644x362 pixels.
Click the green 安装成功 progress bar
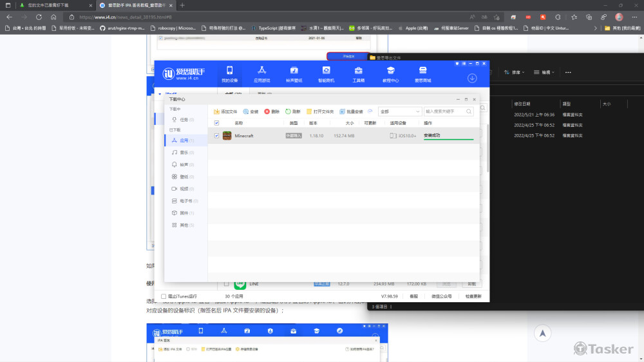coord(448,138)
